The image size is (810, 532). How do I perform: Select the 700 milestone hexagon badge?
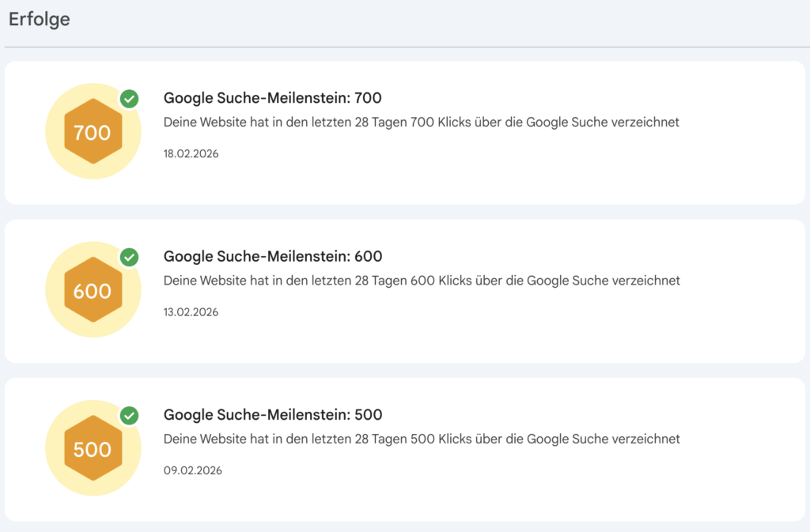pos(93,130)
